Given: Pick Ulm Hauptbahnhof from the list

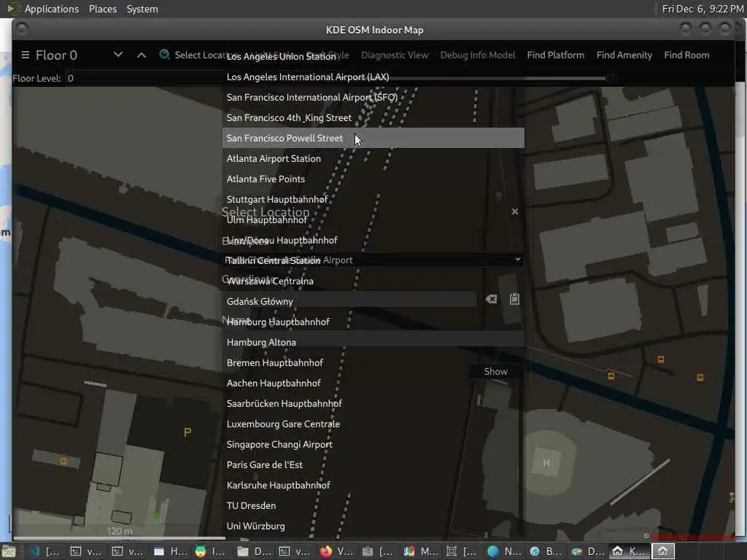Looking at the screenshot, I should tap(373, 220).
